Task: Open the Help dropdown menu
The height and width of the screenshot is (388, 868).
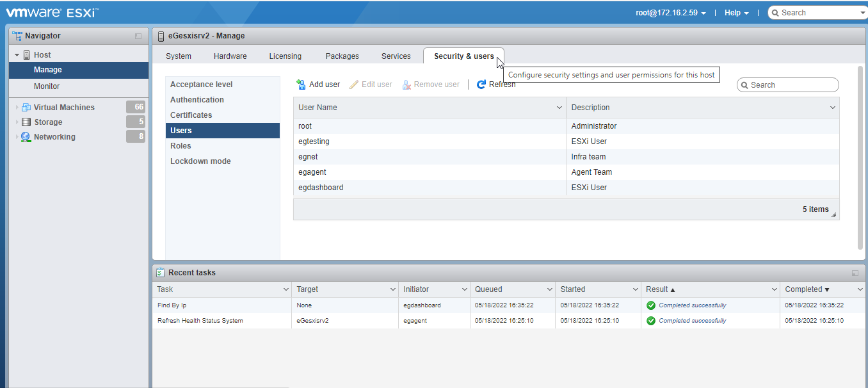Action: point(737,13)
